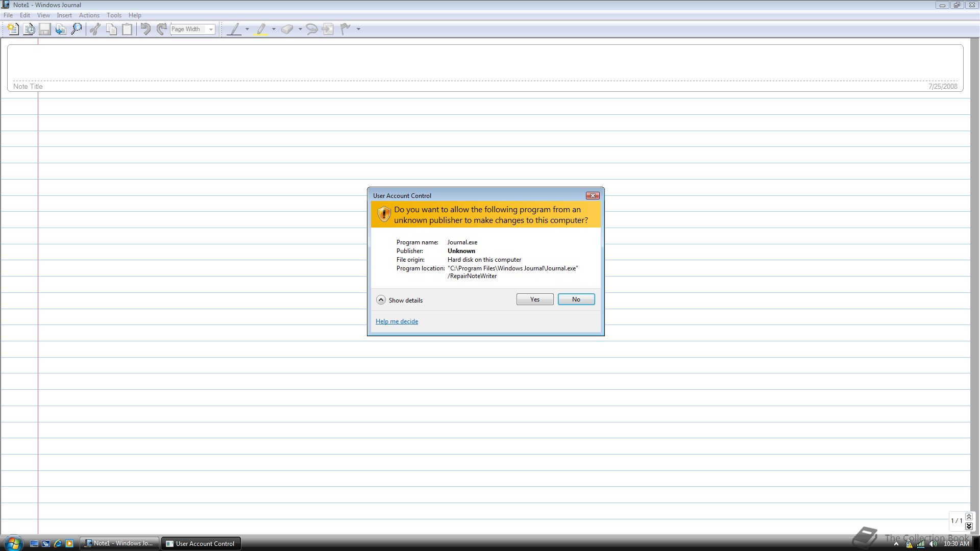Select the Highlighter tool
The width and height of the screenshot is (980, 551).
coord(261,29)
